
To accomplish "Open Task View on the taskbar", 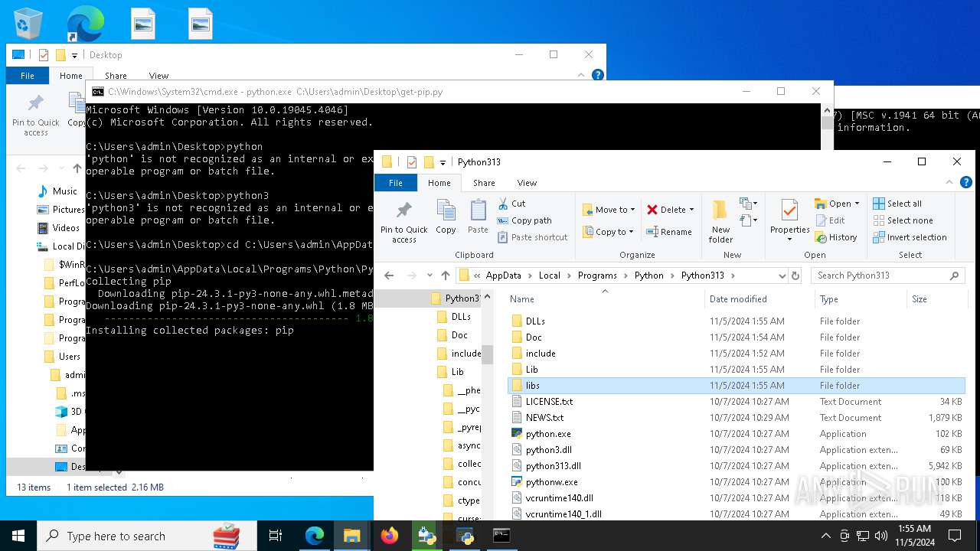I will pyautogui.click(x=276, y=536).
